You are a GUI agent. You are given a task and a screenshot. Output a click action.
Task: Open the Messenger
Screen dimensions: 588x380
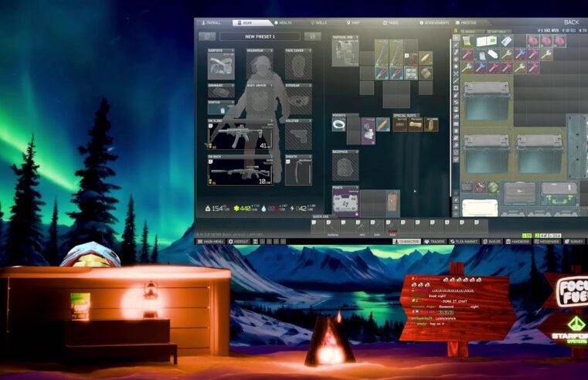(547, 242)
